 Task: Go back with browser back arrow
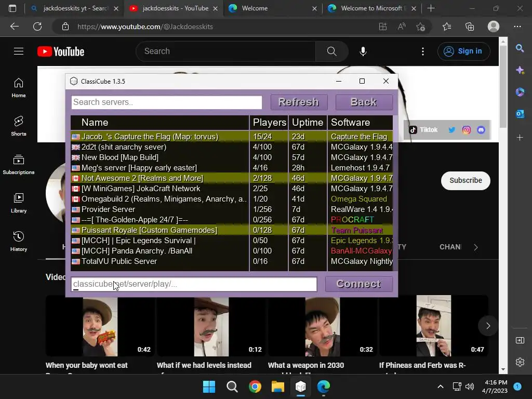15,26
